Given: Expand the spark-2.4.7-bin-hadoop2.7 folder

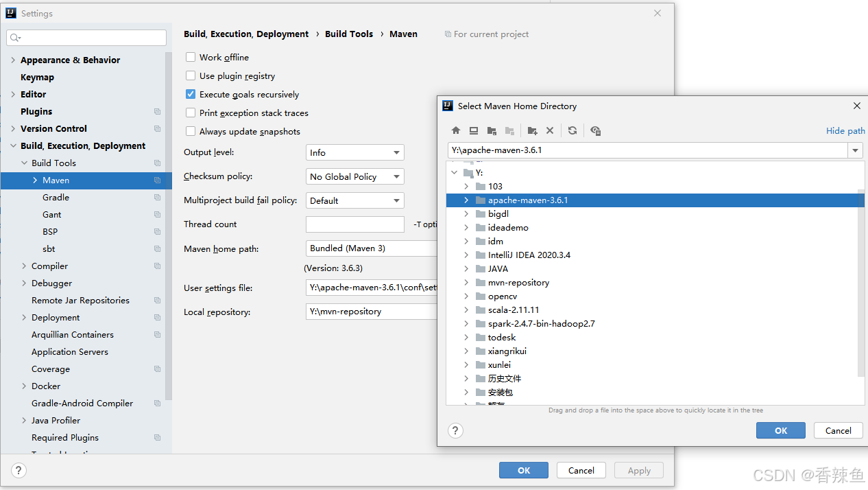Looking at the screenshot, I should 466,324.
